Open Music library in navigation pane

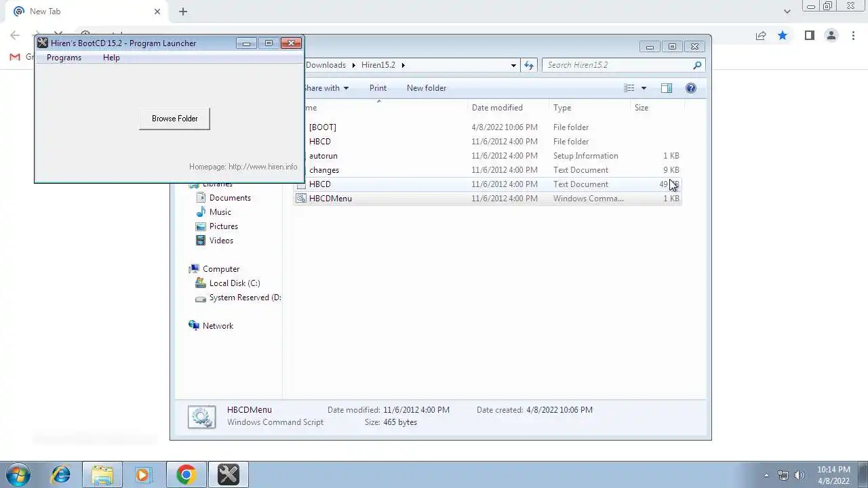[x=220, y=212]
